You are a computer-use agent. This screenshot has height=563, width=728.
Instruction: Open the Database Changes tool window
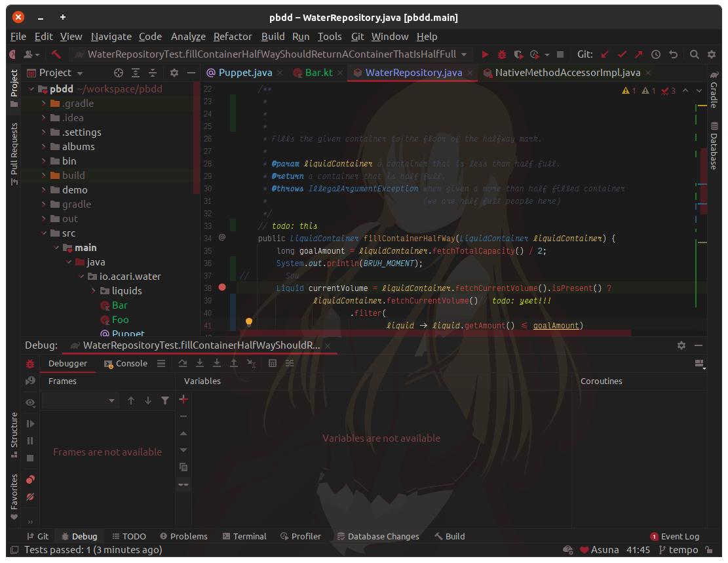pos(378,537)
